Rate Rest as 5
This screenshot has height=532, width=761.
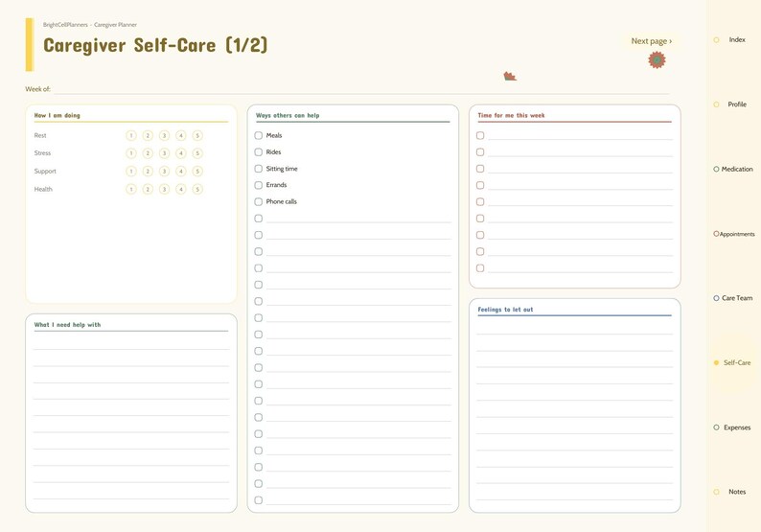click(197, 135)
